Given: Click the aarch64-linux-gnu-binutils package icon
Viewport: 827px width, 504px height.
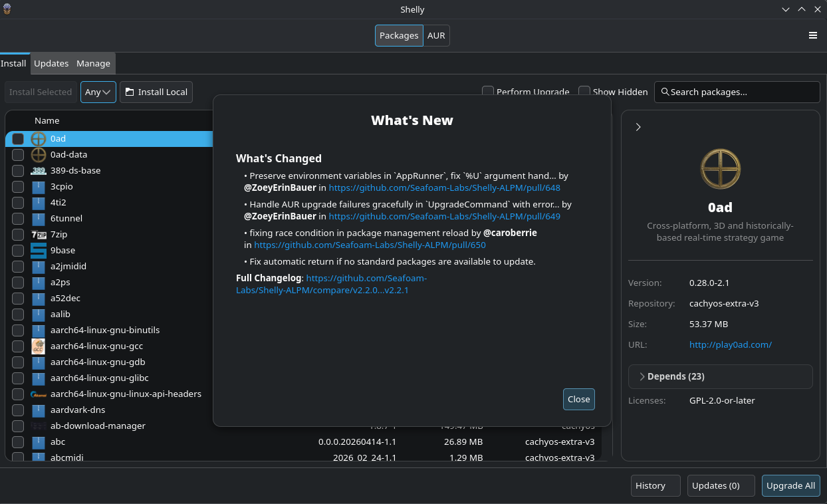Looking at the screenshot, I should click(x=39, y=330).
